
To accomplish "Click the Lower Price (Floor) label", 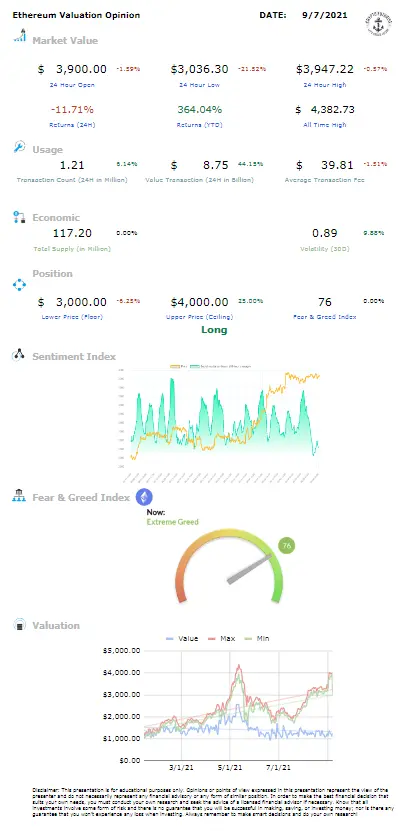I will click(x=72, y=317).
